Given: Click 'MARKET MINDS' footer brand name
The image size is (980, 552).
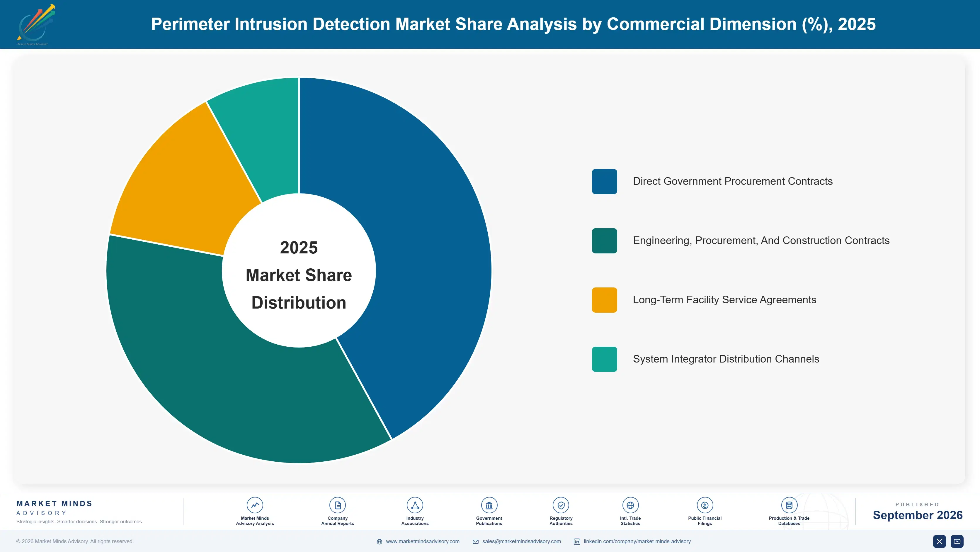Looking at the screenshot, I should click(55, 504).
